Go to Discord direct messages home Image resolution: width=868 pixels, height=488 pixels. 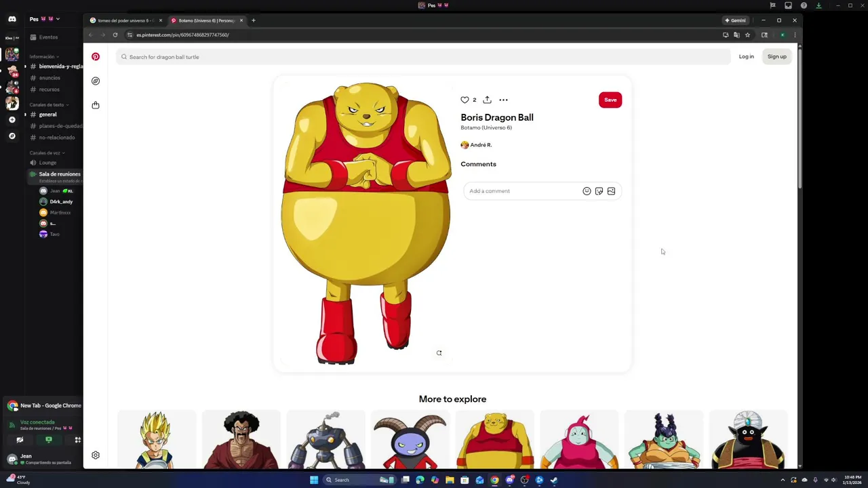click(x=12, y=19)
